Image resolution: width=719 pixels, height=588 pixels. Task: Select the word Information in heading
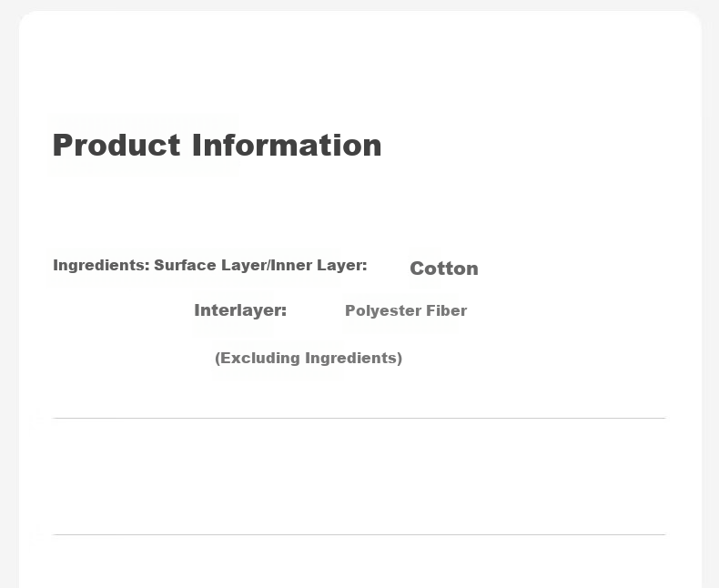click(287, 146)
